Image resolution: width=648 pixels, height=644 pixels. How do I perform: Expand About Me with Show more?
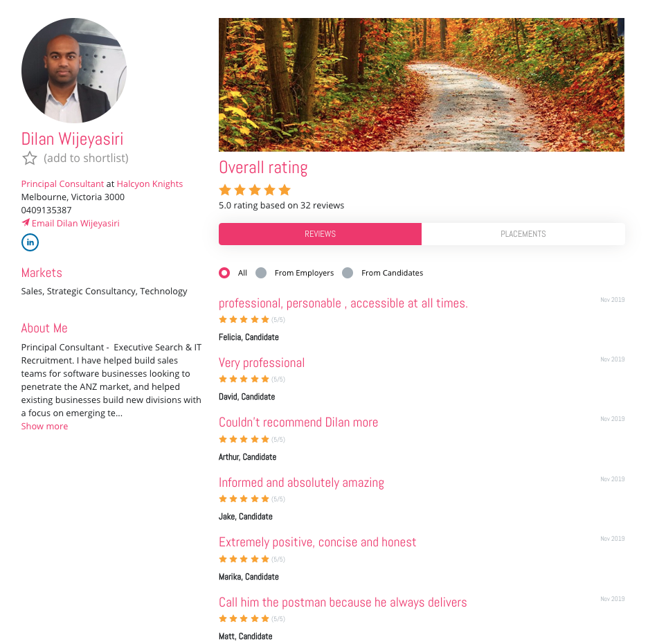(44, 426)
